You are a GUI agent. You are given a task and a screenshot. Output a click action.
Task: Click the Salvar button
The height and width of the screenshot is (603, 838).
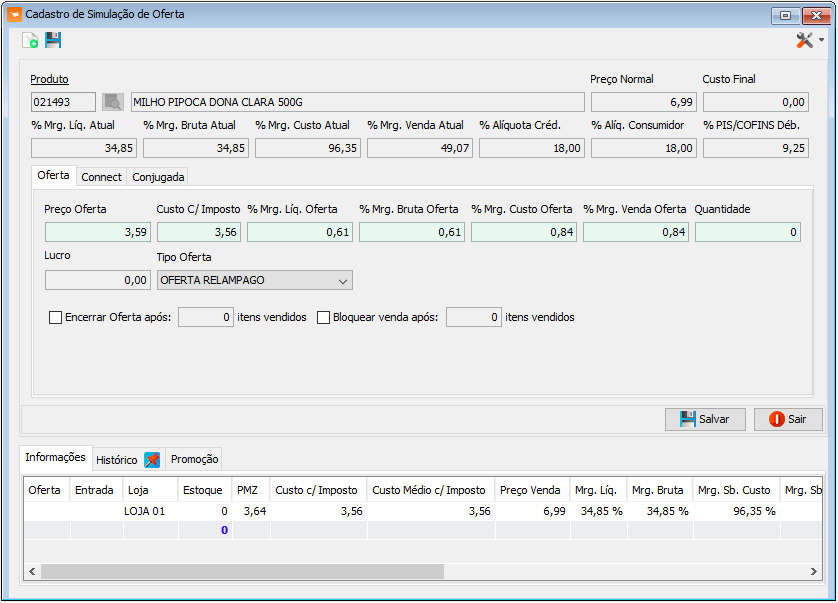pyautogui.click(x=705, y=419)
